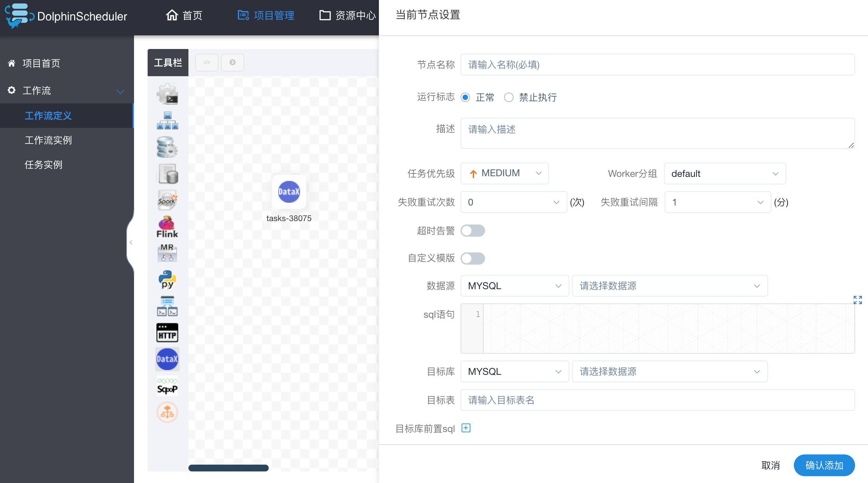Toggle the 自定义模版 switch
The height and width of the screenshot is (483, 868).
(472, 258)
